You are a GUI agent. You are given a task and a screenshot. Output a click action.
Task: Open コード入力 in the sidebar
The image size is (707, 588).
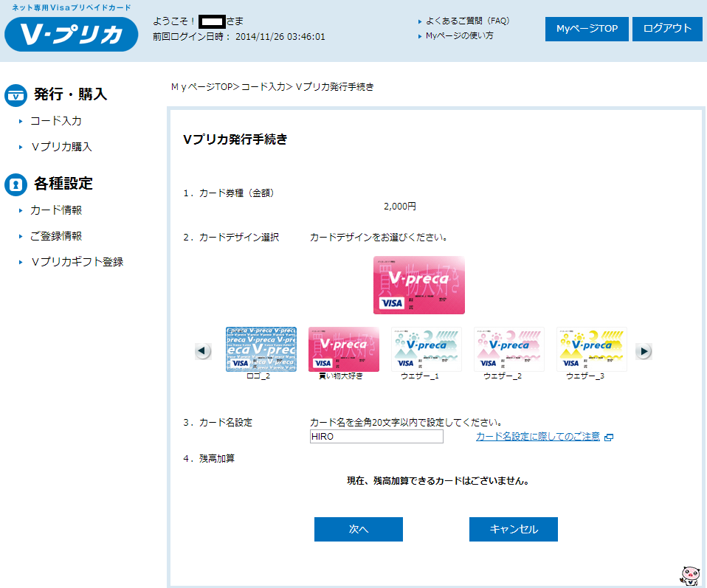coord(56,121)
